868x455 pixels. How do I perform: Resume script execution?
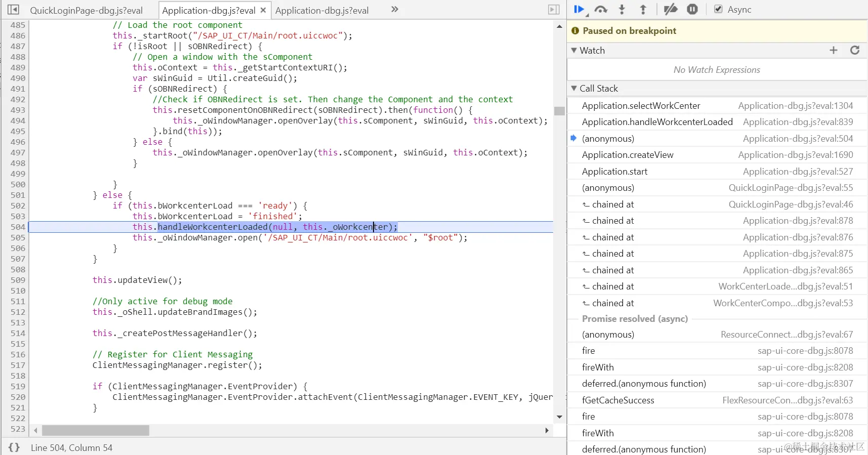coord(580,10)
